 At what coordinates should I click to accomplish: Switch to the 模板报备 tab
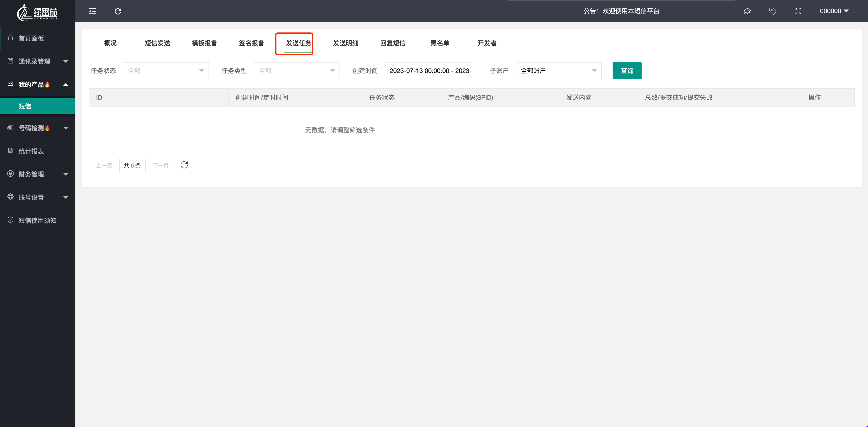tap(204, 43)
